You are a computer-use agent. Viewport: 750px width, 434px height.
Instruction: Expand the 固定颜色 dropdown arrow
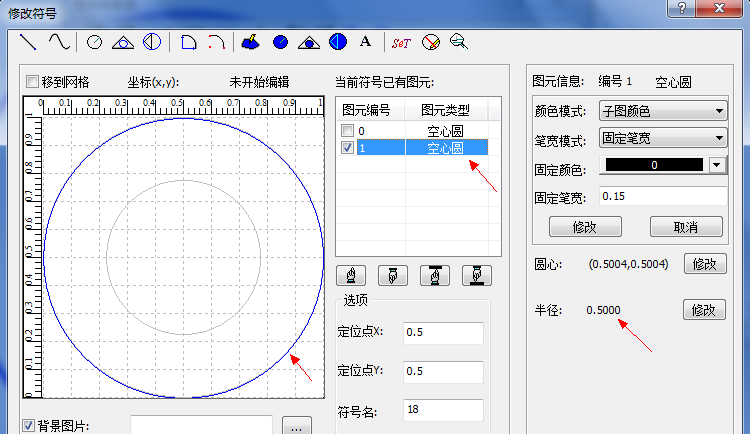[716, 165]
